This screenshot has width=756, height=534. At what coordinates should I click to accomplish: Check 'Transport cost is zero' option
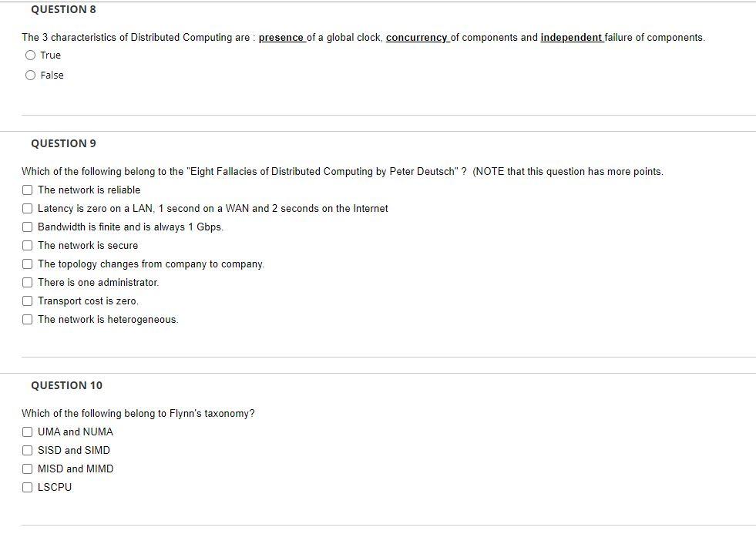[x=26, y=301]
